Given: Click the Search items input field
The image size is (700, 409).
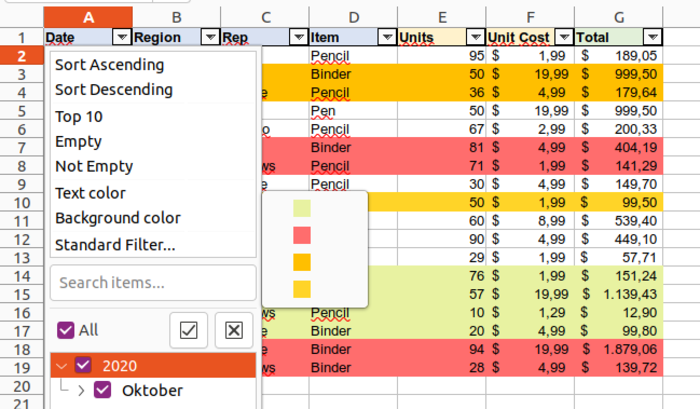Looking at the screenshot, I should 153,283.
